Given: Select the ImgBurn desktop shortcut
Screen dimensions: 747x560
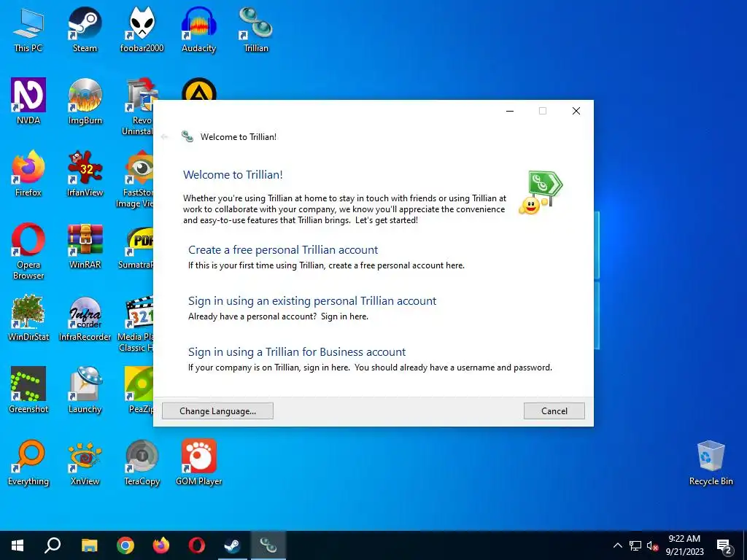Looking at the screenshot, I should click(85, 101).
